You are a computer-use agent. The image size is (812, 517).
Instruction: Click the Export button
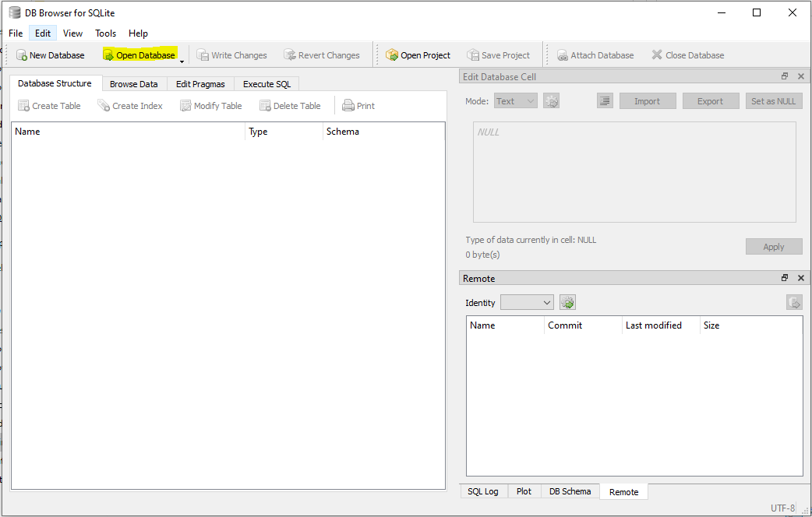(711, 101)
